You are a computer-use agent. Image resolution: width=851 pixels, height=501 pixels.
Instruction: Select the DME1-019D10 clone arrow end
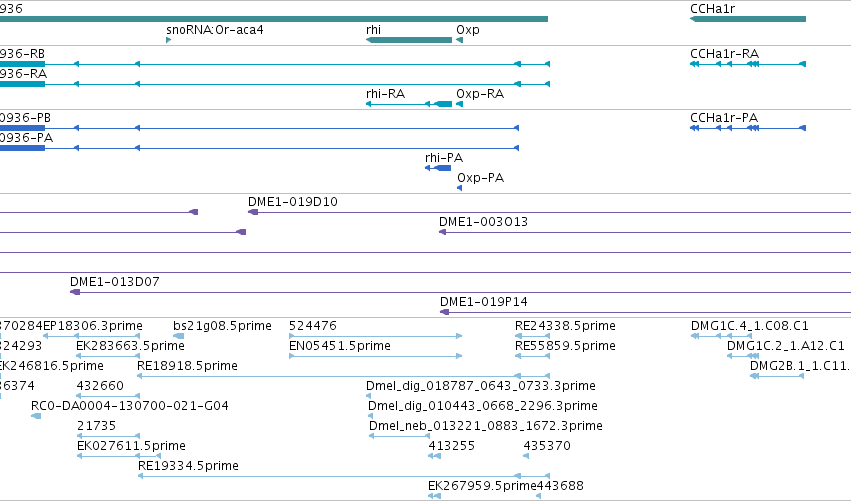tap(253, 212)
